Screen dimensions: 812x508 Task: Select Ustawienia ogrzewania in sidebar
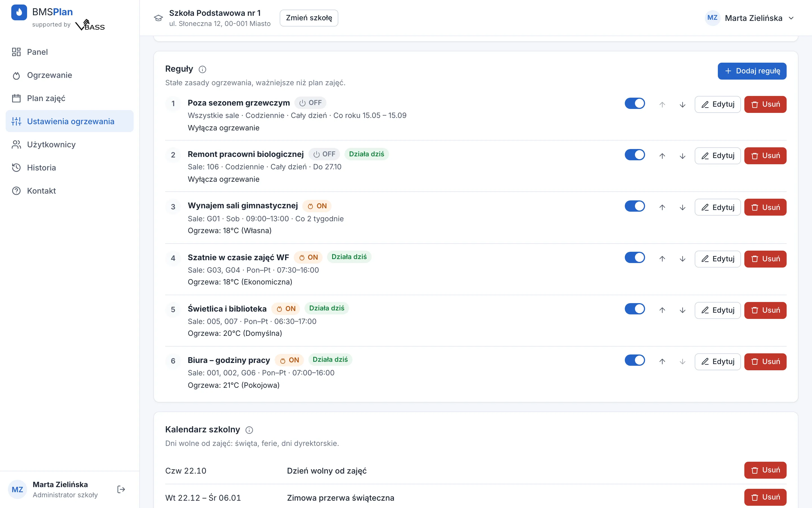click(70, 121)
